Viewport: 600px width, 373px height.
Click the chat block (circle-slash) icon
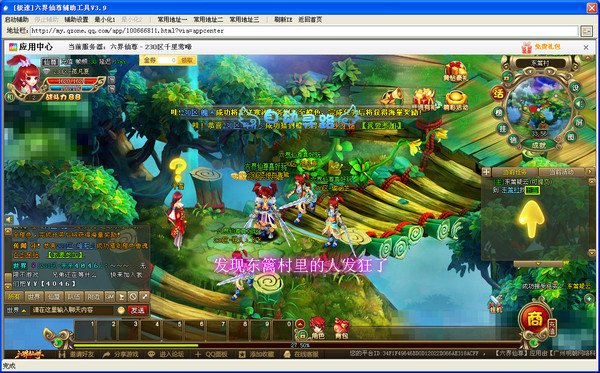[x=133, y=296]
